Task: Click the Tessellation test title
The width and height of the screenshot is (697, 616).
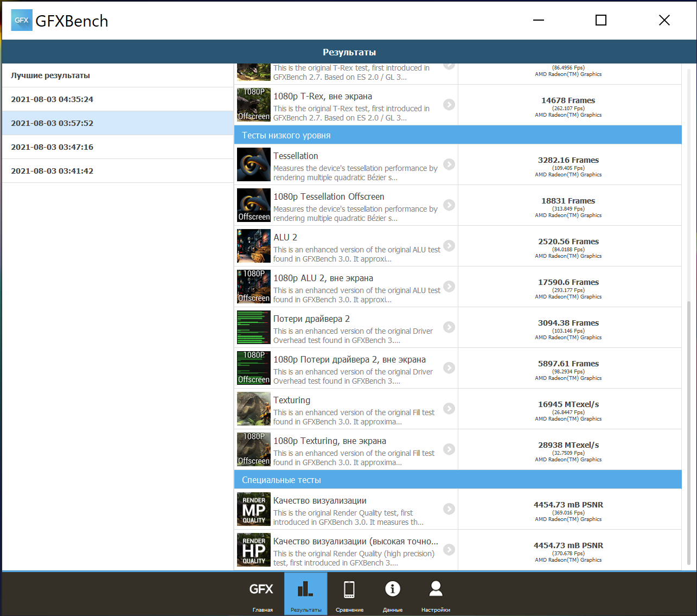Action: 296,156
